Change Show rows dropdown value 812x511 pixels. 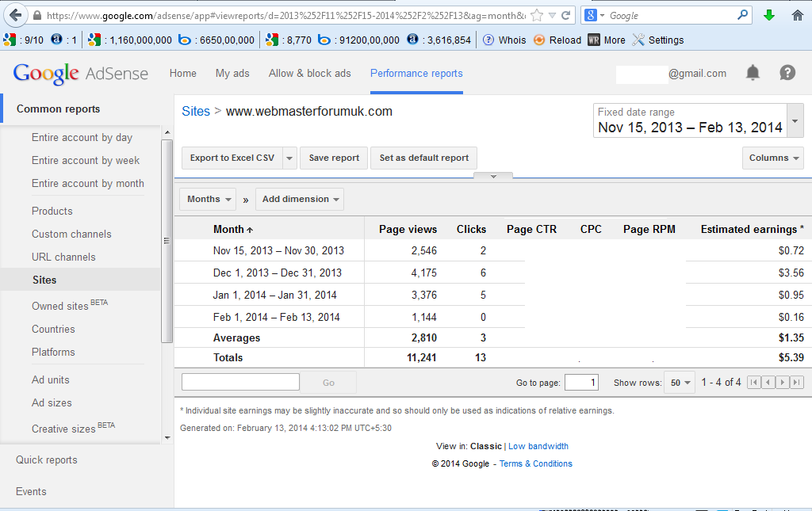coord(680,383)
